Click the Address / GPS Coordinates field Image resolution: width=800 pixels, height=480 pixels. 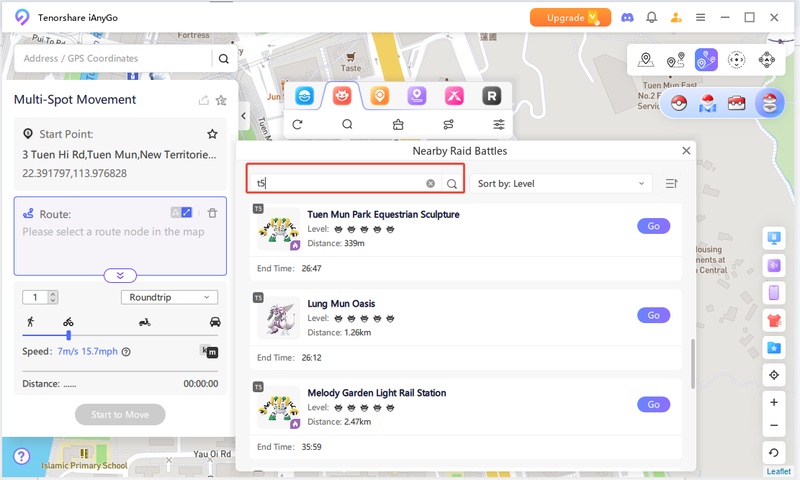coord(112,59)
